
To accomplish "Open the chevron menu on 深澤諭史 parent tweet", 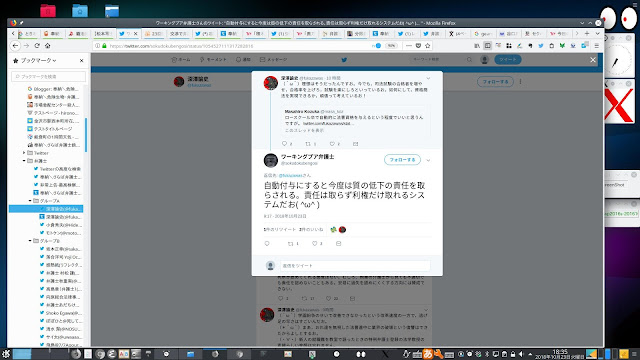I will click(428, 78).
